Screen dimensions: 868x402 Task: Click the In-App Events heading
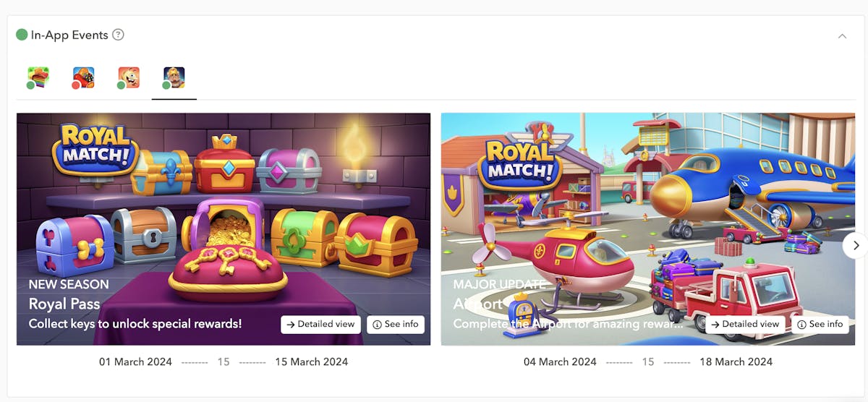tap(69, 35)
